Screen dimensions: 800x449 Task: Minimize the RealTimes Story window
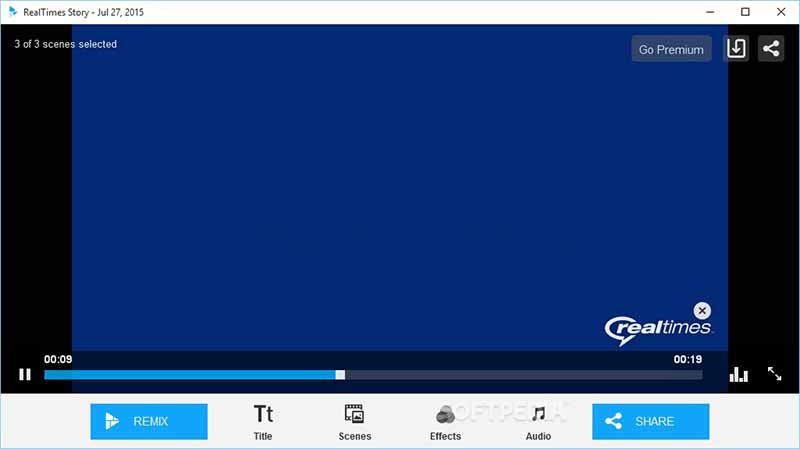pyautogui.click(x=710, y=12)
